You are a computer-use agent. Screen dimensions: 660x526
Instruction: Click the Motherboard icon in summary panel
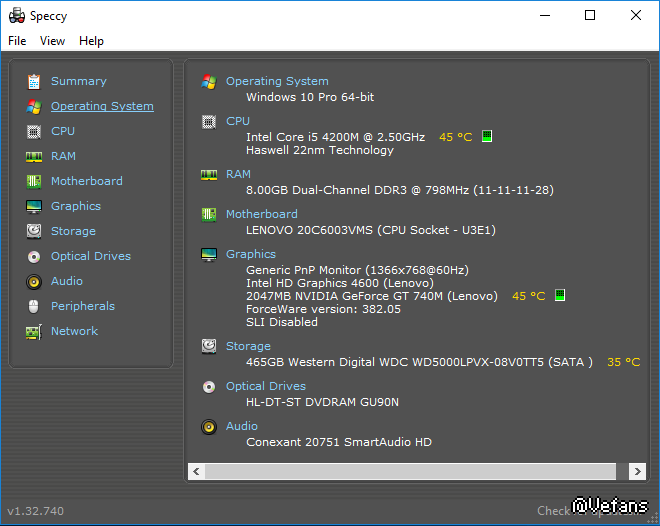(x=209, y=215)
